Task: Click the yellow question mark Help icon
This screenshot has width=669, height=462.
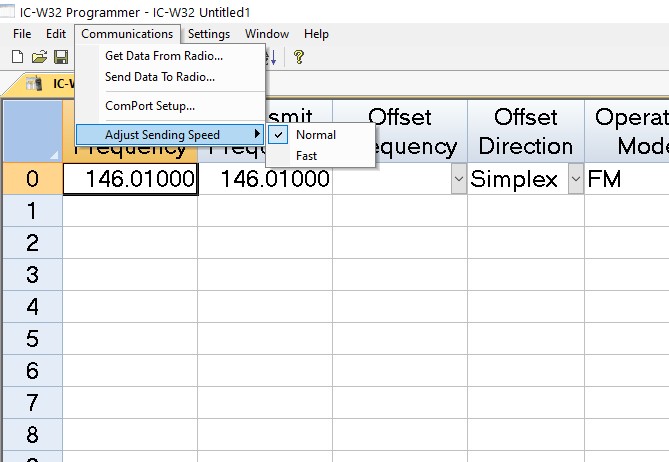Action: 299,57
